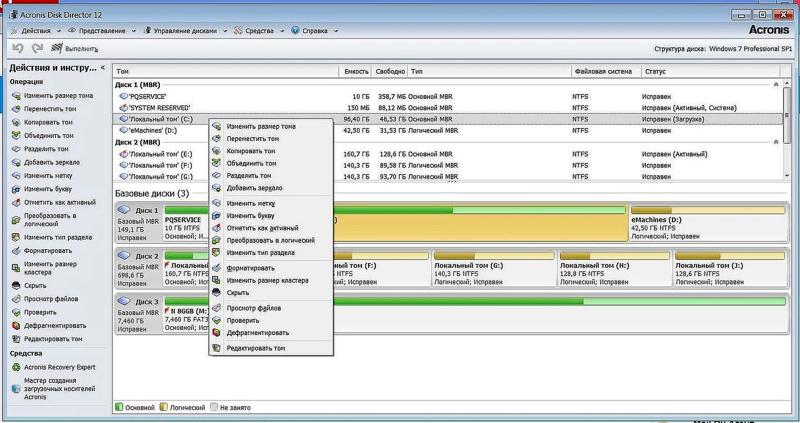800x423 pixels.
Task: Select the 'PQSERVICE' volume row
Action: click(447, 96)
